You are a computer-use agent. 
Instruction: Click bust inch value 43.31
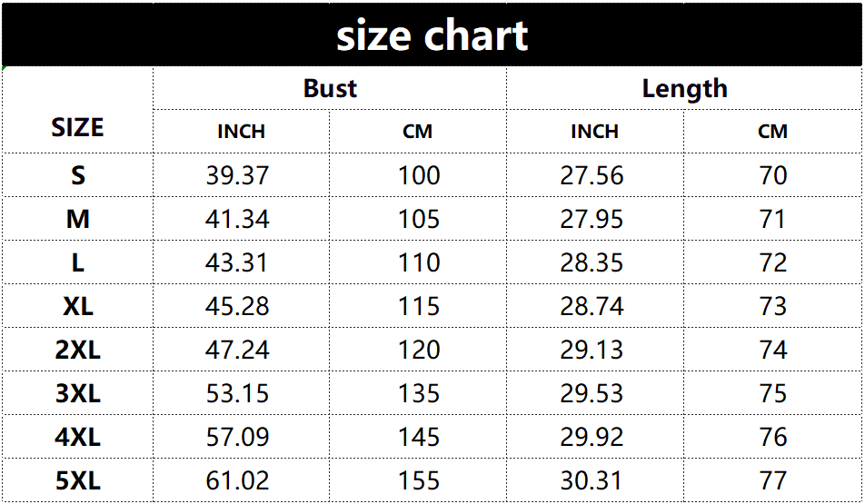(237, 262)
